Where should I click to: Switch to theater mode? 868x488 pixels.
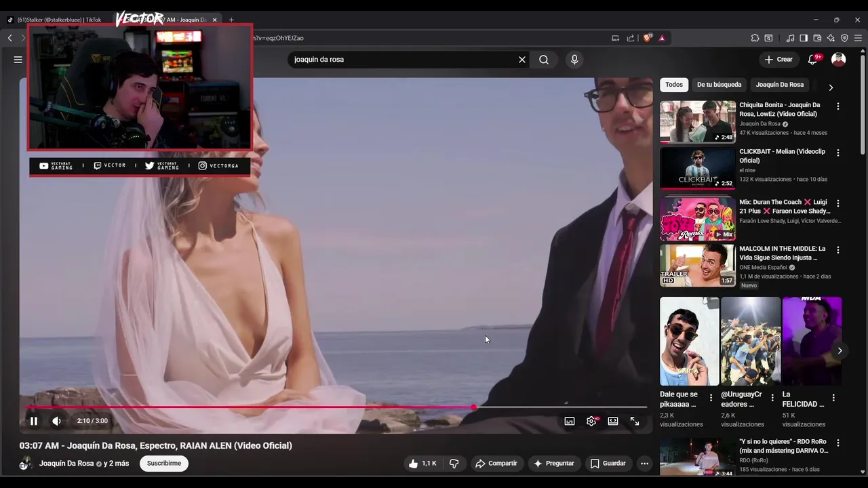click(x=613, y=421)
